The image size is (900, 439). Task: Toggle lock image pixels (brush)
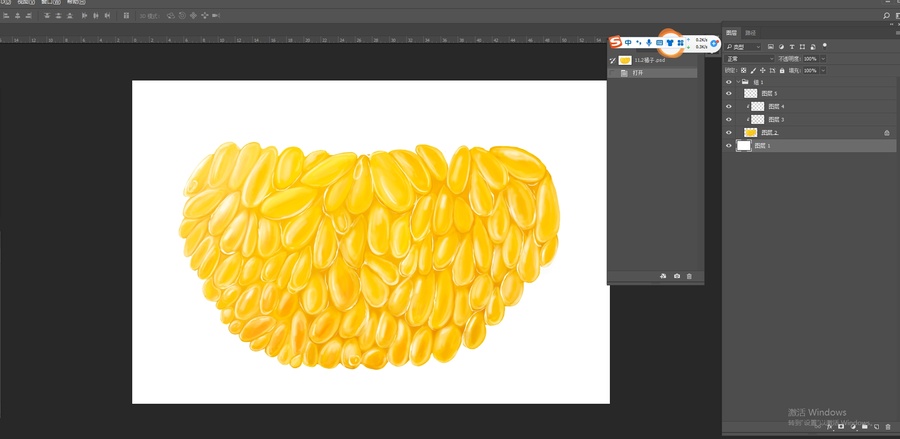pyautogui.click(x=753, y=70)
